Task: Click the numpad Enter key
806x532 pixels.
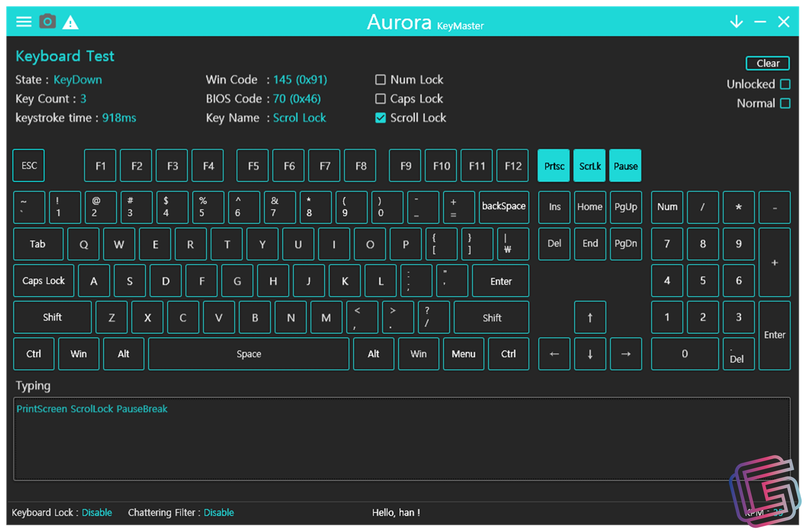Action: (774, 335)
